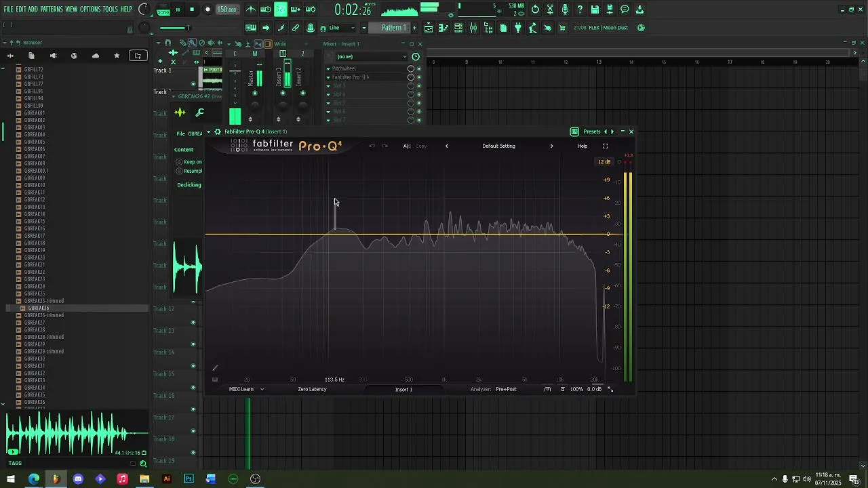
Task: Open the PATTERNS menu
Action: (x=52, y=9)
